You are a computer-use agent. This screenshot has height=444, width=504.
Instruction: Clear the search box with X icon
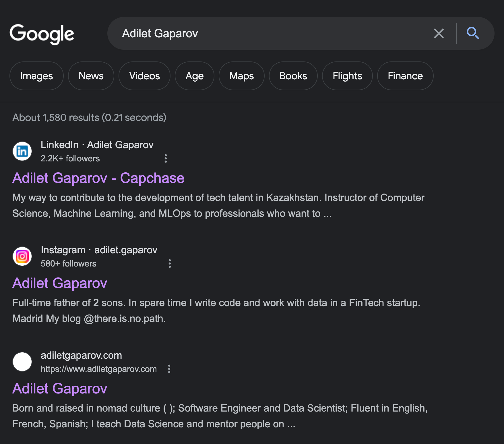pyautogui.click(x=439, y=33)
